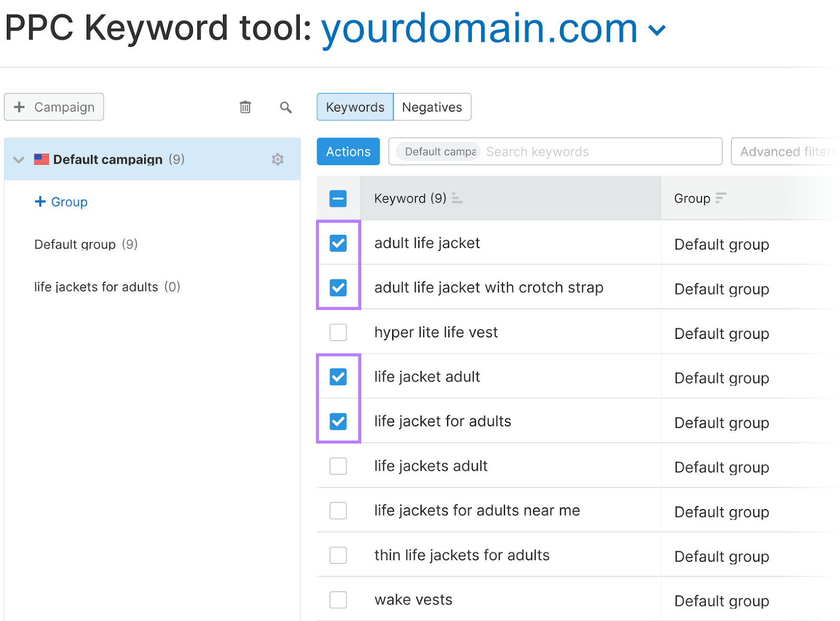Switch to the Keywords tab

[x=355, y=107]
